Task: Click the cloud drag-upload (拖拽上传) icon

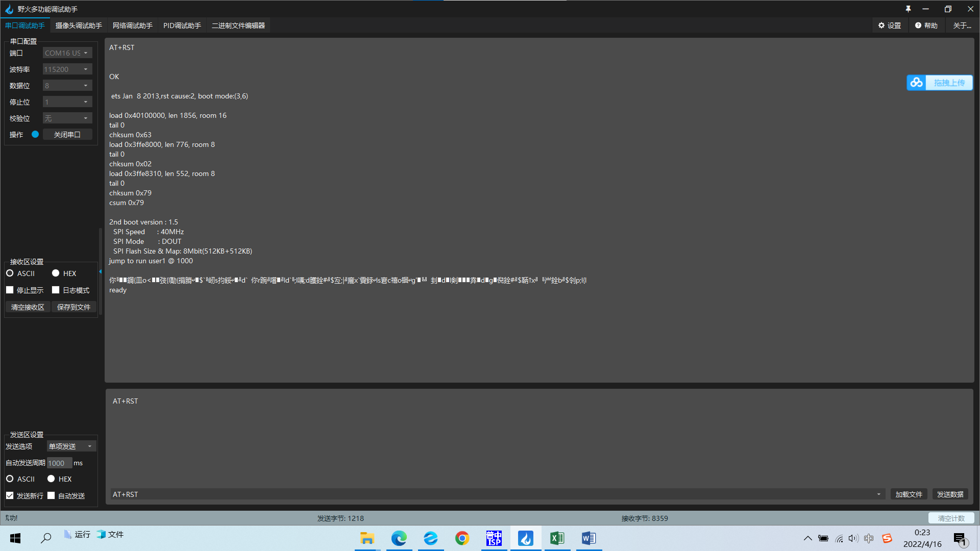Action: point(917,83)
